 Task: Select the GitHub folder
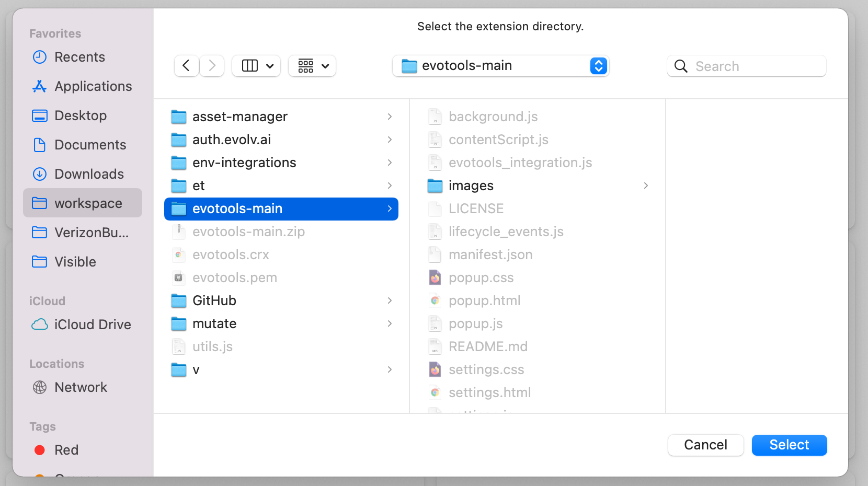(214, 300)
